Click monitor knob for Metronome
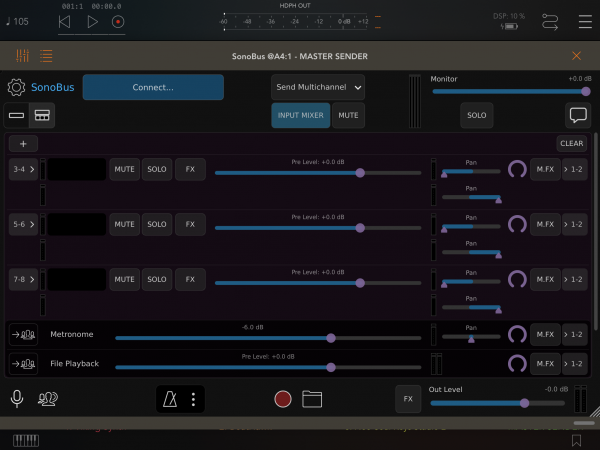Viewport: 600px width, 450px height. click(x=517, y=334)
